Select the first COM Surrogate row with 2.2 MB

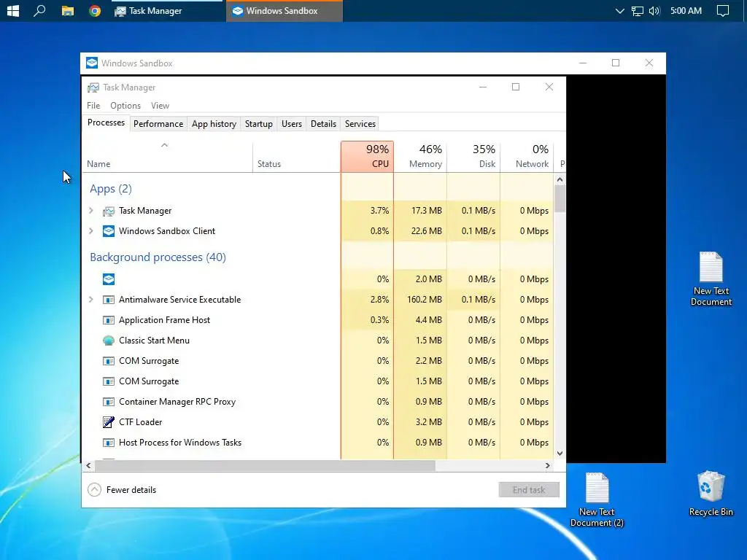(x=318, y=361)
